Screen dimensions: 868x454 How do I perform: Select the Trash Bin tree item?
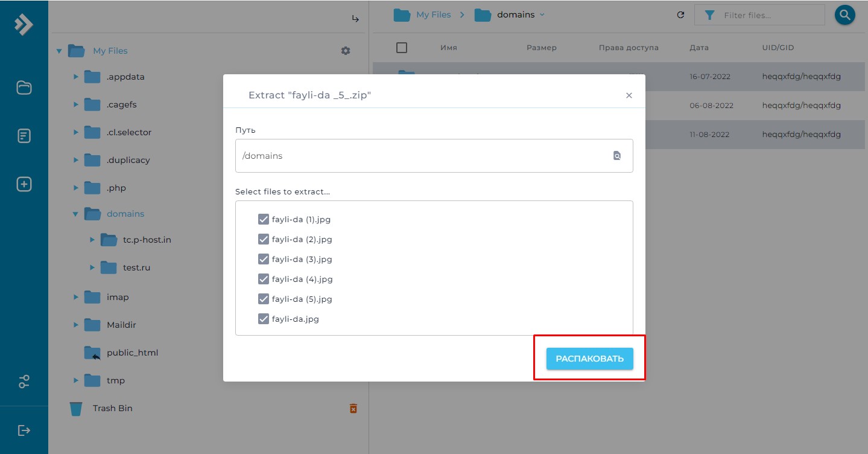[x=113, y=408]
